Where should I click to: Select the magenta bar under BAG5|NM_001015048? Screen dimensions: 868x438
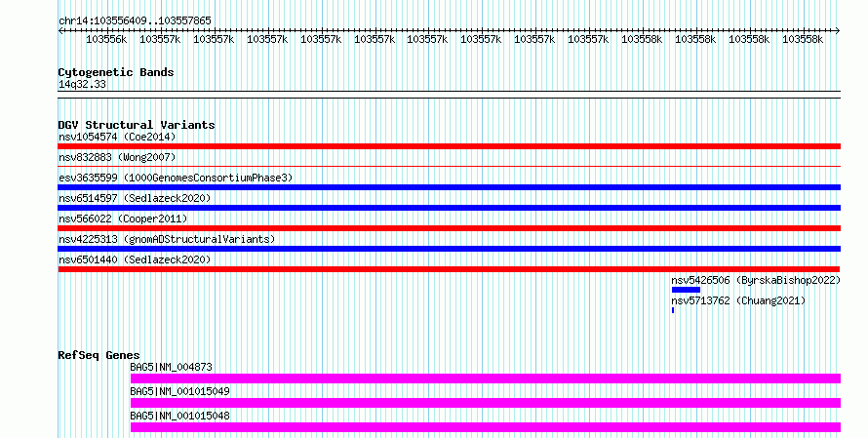tap(486, 427)
